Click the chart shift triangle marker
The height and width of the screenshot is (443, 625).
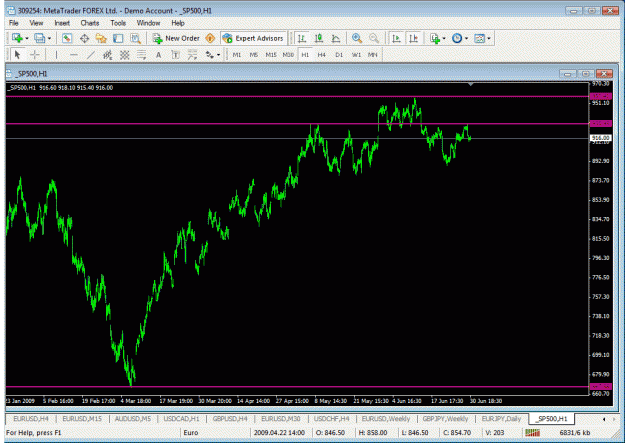pos(471,85)
